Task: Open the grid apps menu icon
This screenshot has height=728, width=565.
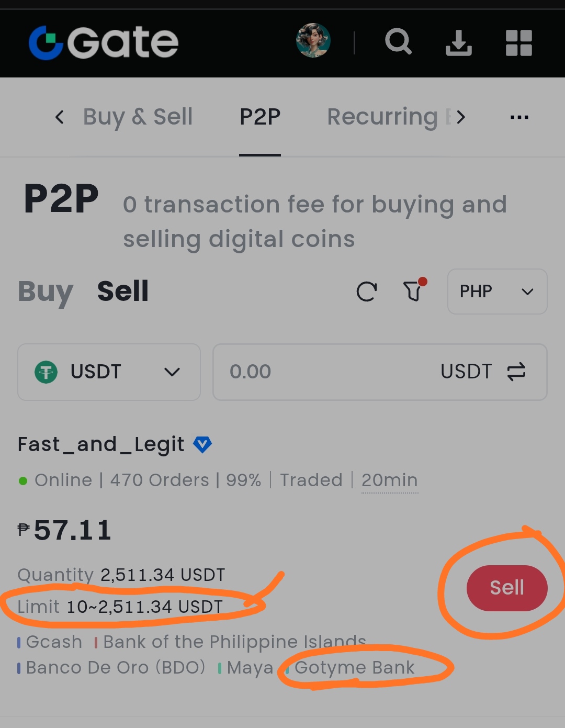Action: coord(519,43)
